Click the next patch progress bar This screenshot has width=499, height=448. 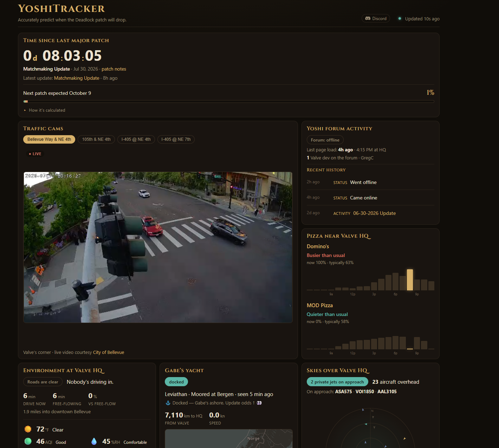click(229, 101)
